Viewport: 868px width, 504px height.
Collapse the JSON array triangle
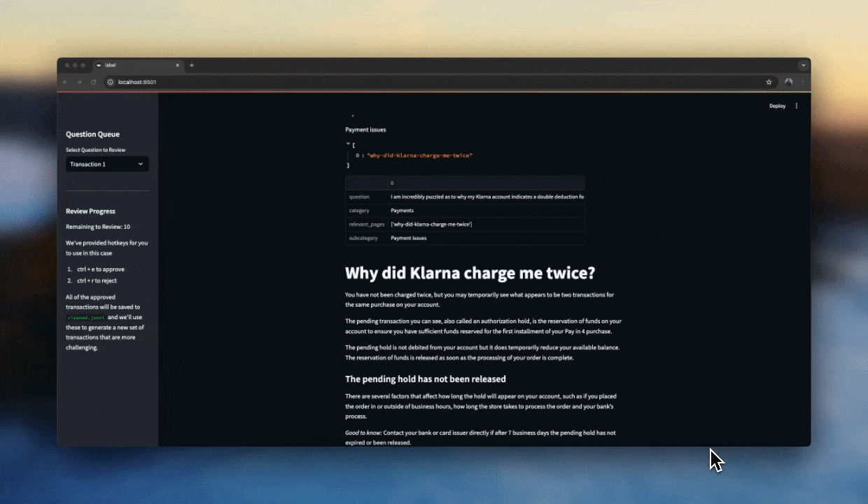tap(348, 144)
